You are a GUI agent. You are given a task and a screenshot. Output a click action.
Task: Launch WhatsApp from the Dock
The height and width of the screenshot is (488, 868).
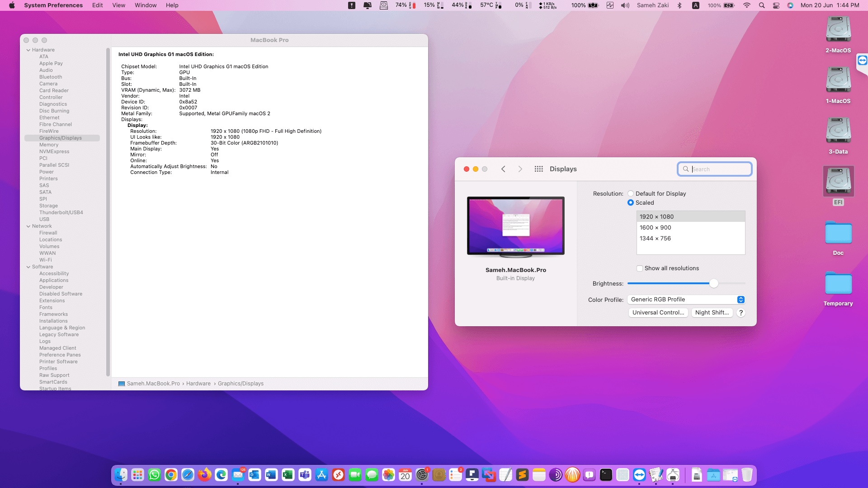154,475
